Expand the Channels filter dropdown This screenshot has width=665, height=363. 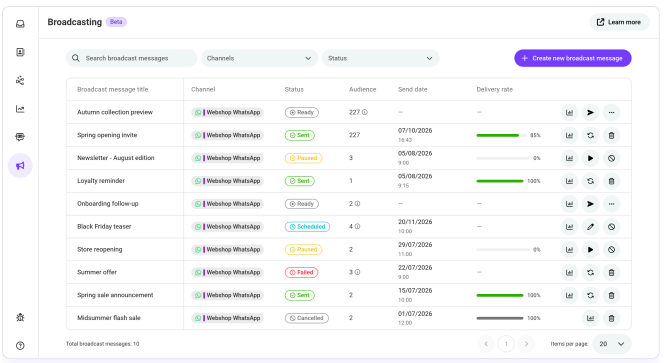(259, 58)
